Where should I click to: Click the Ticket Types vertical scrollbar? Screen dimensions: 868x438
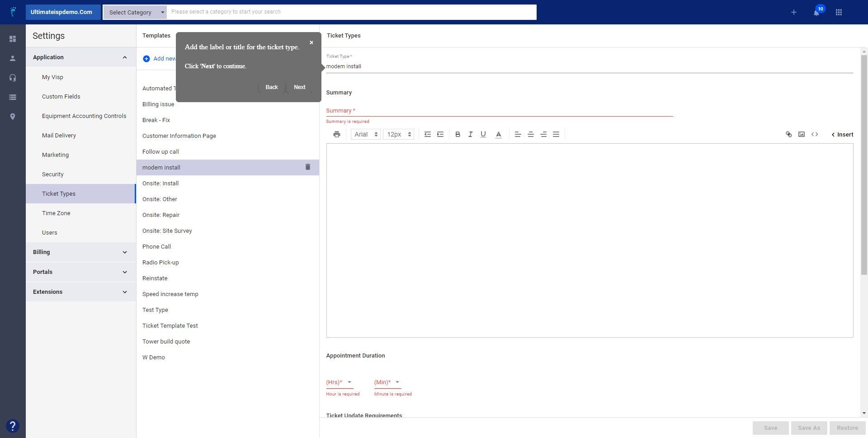(864, 165)
